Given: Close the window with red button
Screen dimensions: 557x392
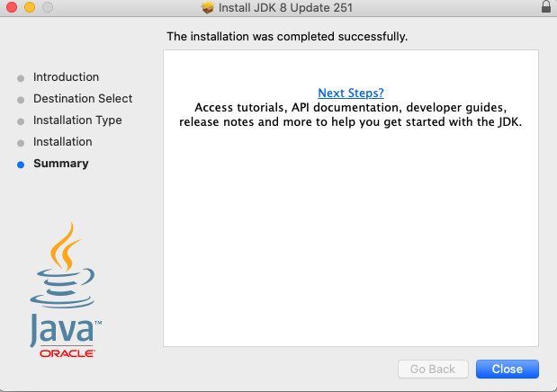Looking at the screenshot, I should 12,7.
